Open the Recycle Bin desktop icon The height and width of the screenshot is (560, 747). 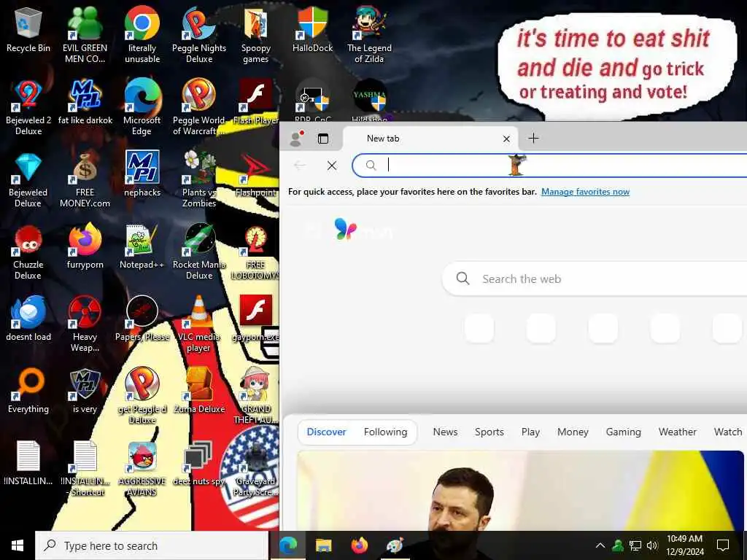coord(28,31)
